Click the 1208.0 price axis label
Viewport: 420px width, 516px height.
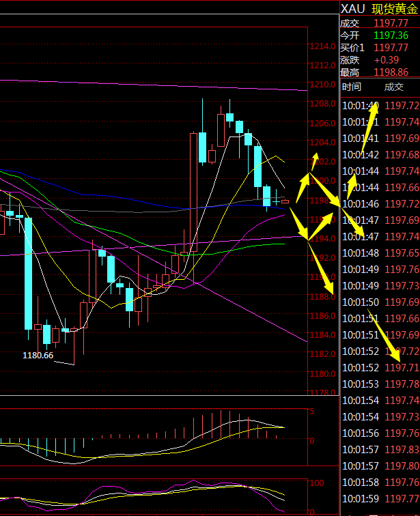pos(322,104)
